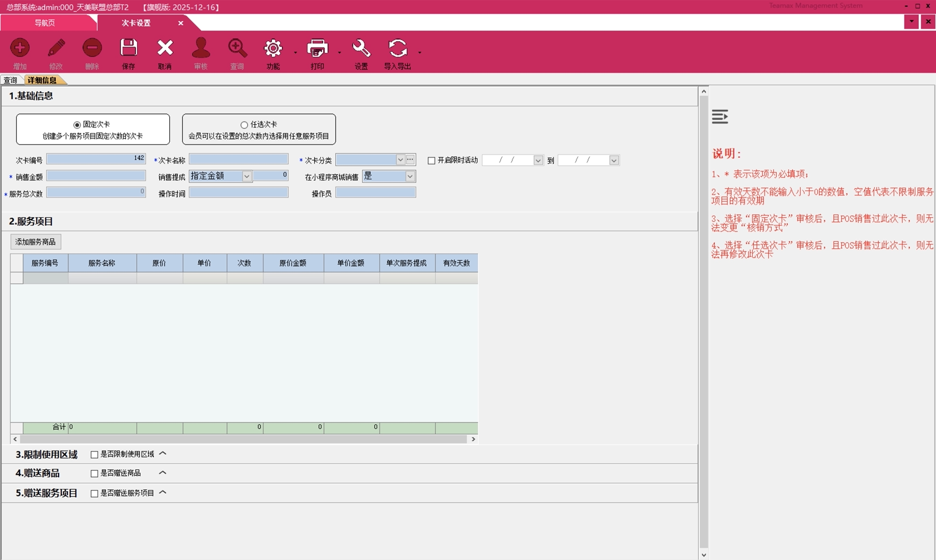Click the 保存 (Save) floppy disk icon

point(129,48)
